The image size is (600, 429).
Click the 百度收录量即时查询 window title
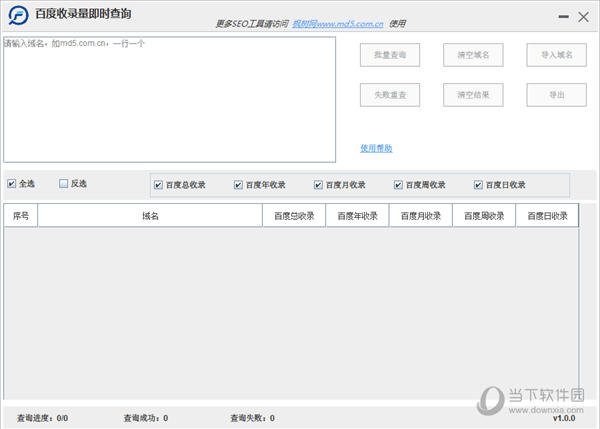tap(83, 14)
